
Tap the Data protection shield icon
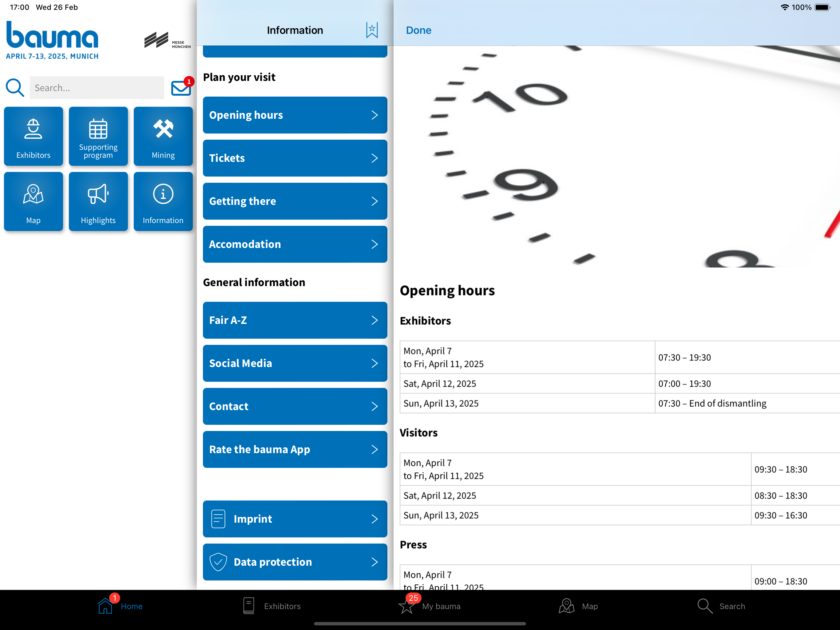coord(218,562)
